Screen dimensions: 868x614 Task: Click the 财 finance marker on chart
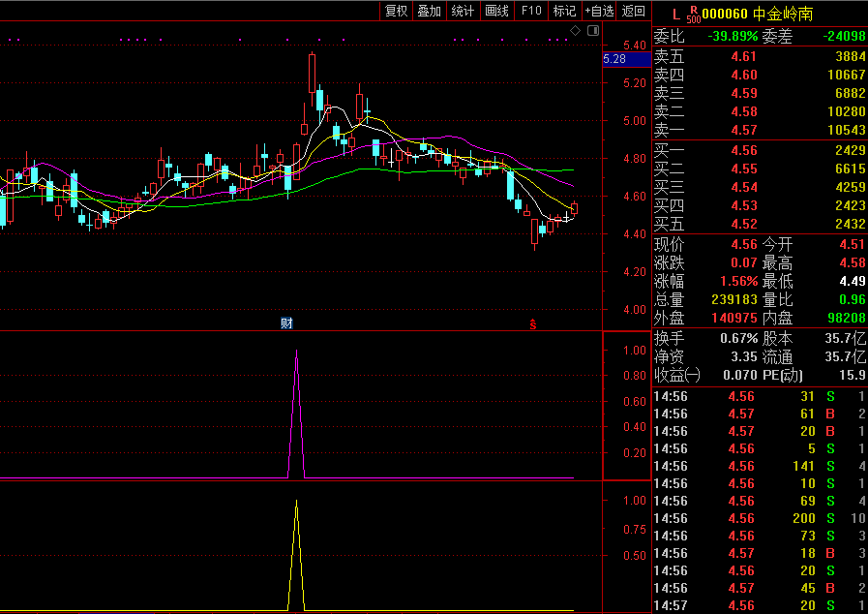pyautogui.click(x=286, y=323)
